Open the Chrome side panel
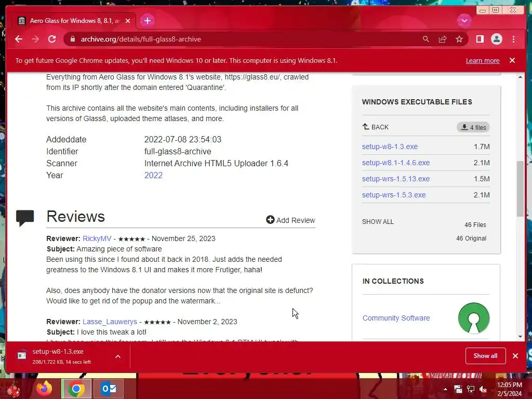532x399 pixels. [480, 39]
